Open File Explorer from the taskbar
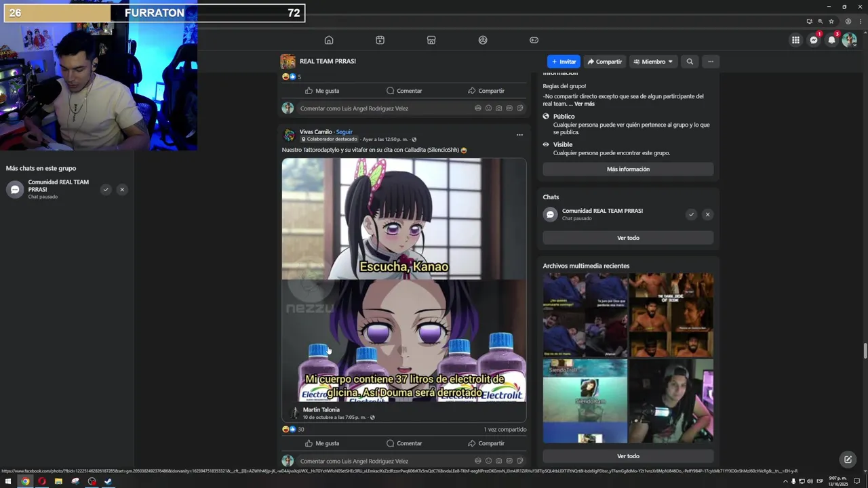868x488 pixels. point(58,482)
